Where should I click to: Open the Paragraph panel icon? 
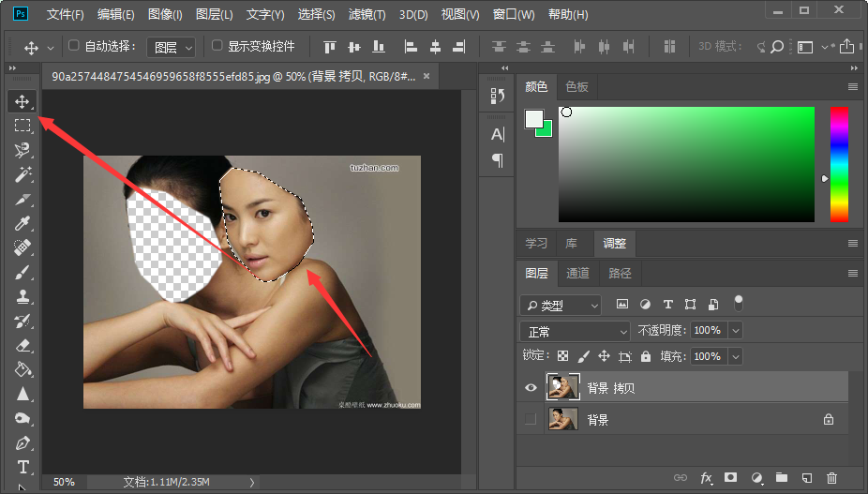click(497, 160)
